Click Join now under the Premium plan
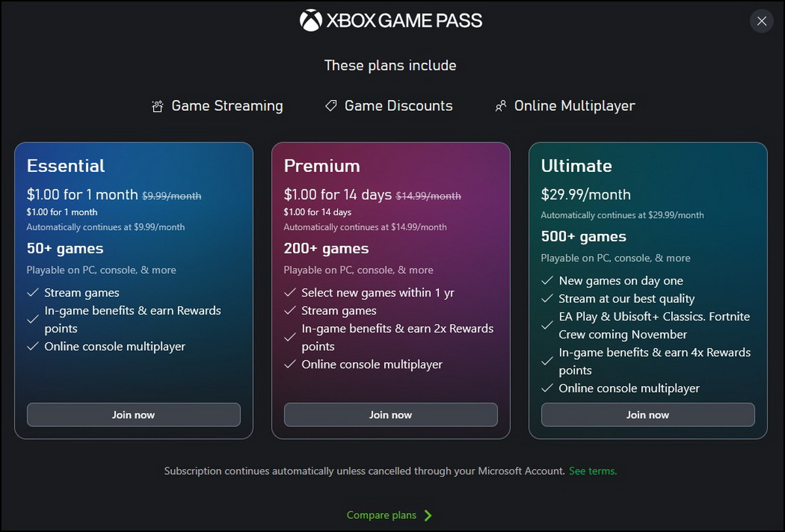 pyautogui.click(x=391, y=414)
